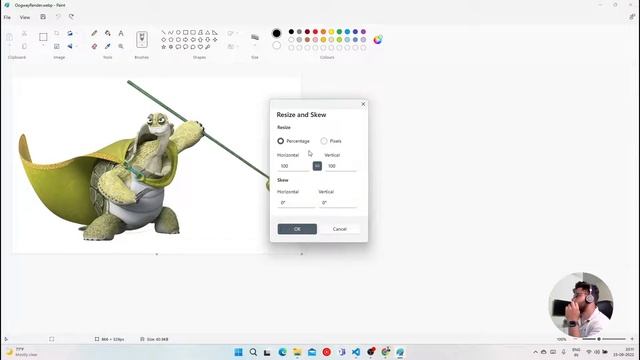Pick the Five-point star shape
Viewport: 640px width, 360px height.
click(164, 47)
